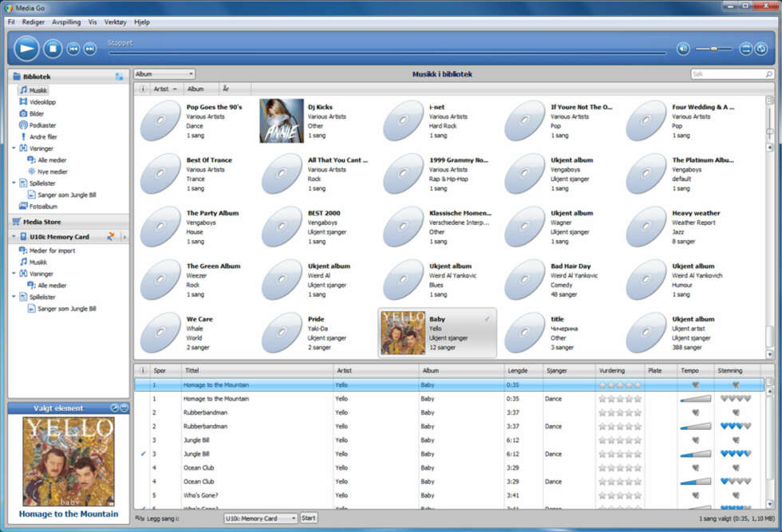The image size is (782, 532).
Task: Click the info column icon beside Artist sort
Action: coord(143,89)
